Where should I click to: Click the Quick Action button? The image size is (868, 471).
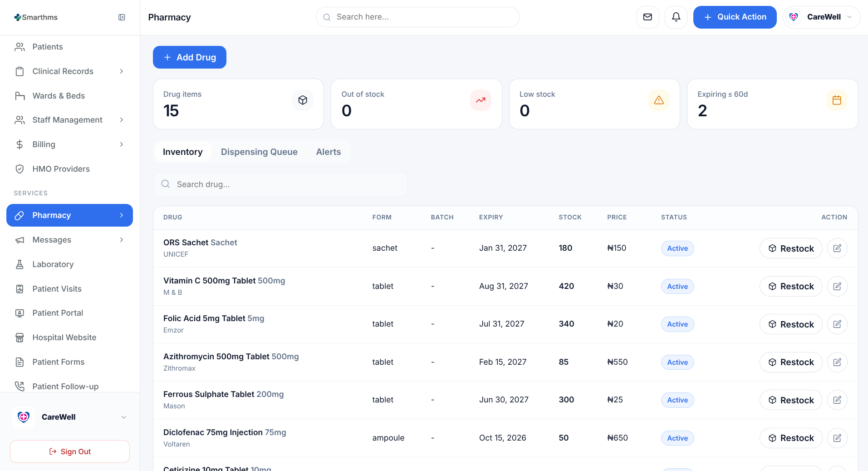point(735,17)
